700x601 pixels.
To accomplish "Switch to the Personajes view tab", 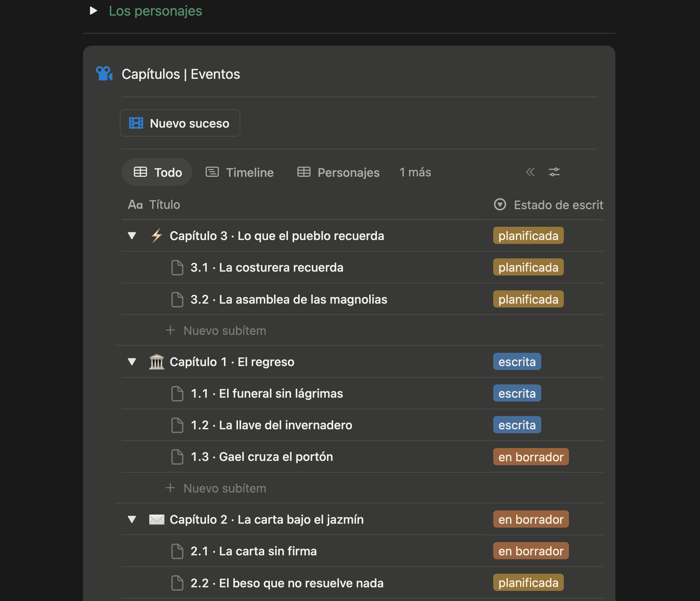I will (x=338, y=172).
